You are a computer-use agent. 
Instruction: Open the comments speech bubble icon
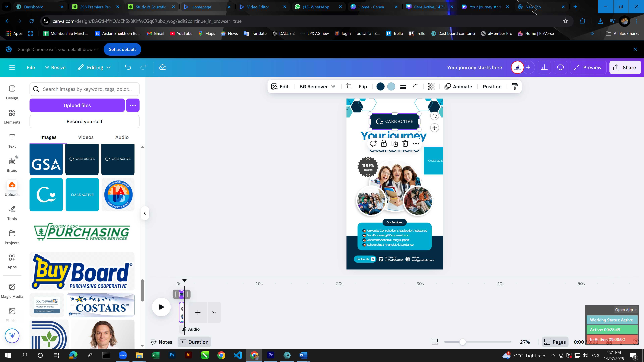[x=560, y=67]
